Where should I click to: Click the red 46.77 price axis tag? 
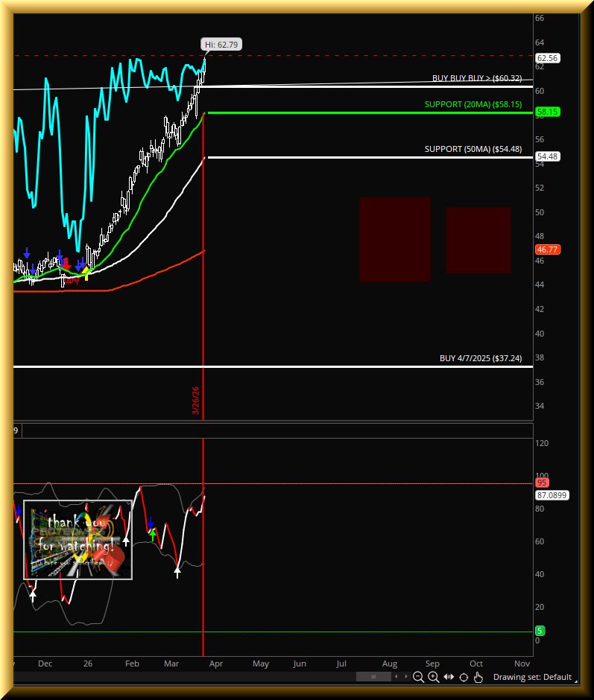coord(547,249)
